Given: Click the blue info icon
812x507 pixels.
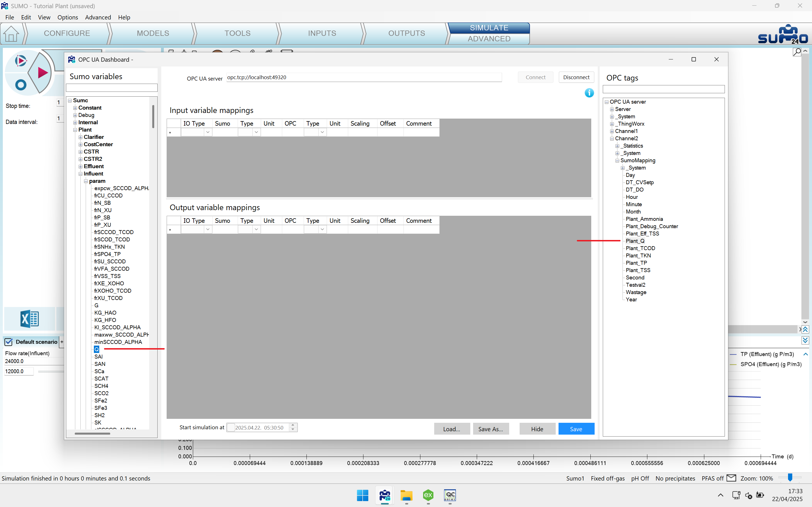Looking at the screenshot, I should pos(589,93).
